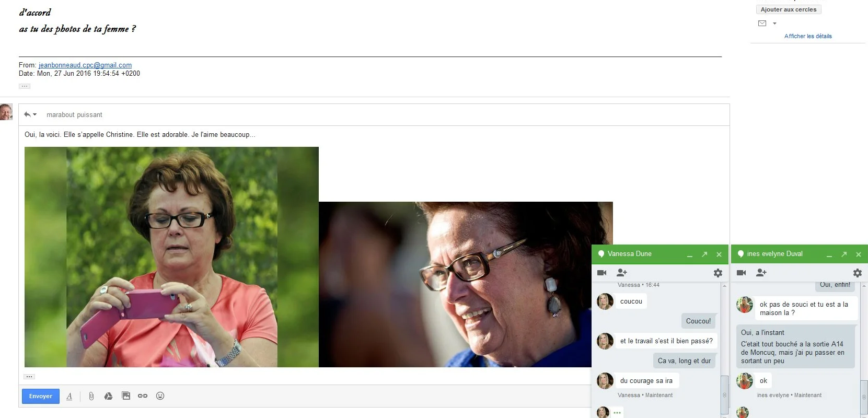Click the woman with pink phone photo
The height and width of the screenshot is (418, 868).
171,257
